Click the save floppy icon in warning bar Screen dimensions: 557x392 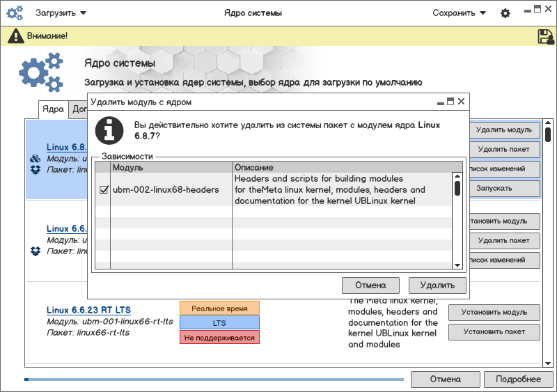pyautogui.click(x=545, y=36)
